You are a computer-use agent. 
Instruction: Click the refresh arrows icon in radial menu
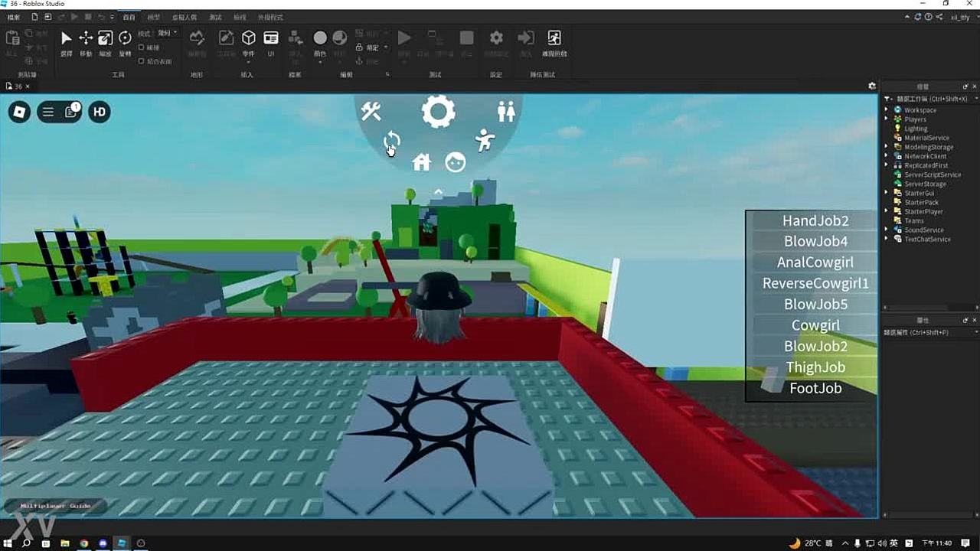392,141
